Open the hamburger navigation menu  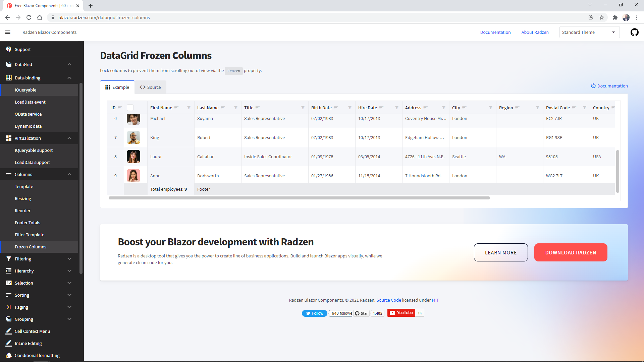[x=8, y=32]
